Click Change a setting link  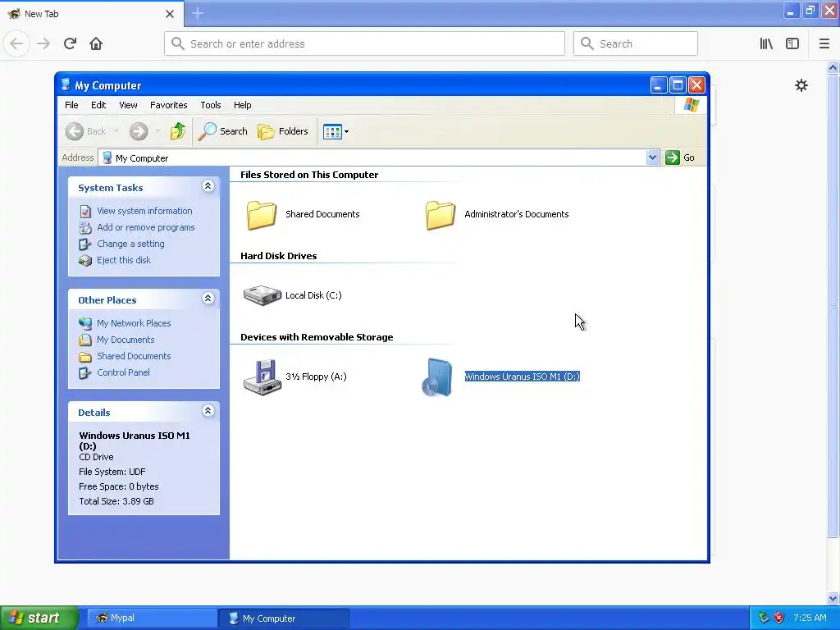click(x=130, y=244)
